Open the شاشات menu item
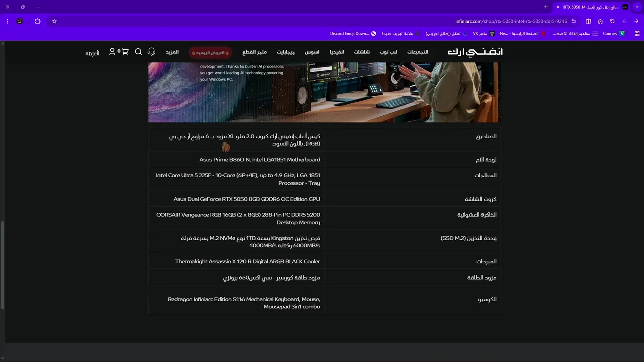 pos(362,52)
